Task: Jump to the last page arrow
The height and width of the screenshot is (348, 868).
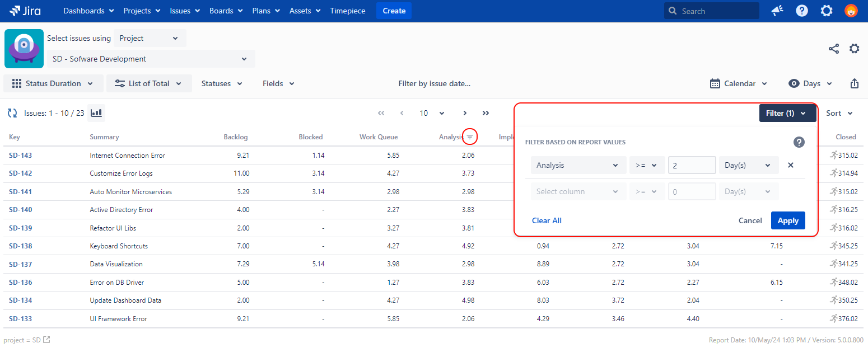Action: [x=486, y=113]
